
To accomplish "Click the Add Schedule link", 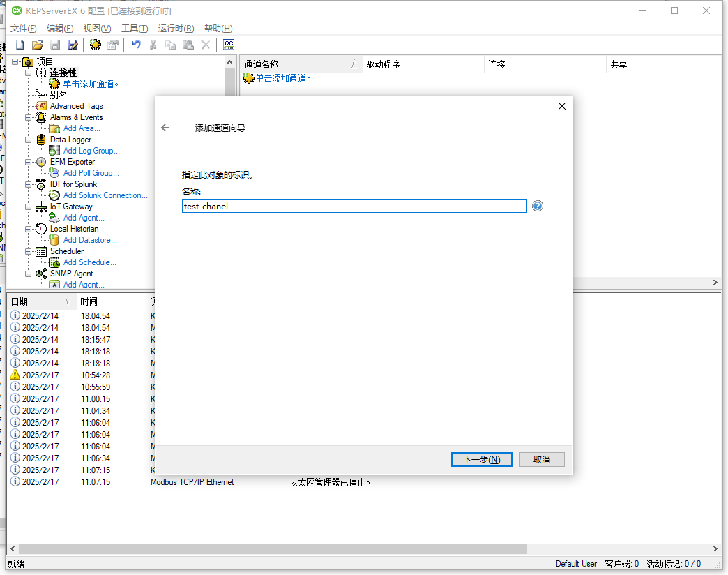I will point(90,262).
